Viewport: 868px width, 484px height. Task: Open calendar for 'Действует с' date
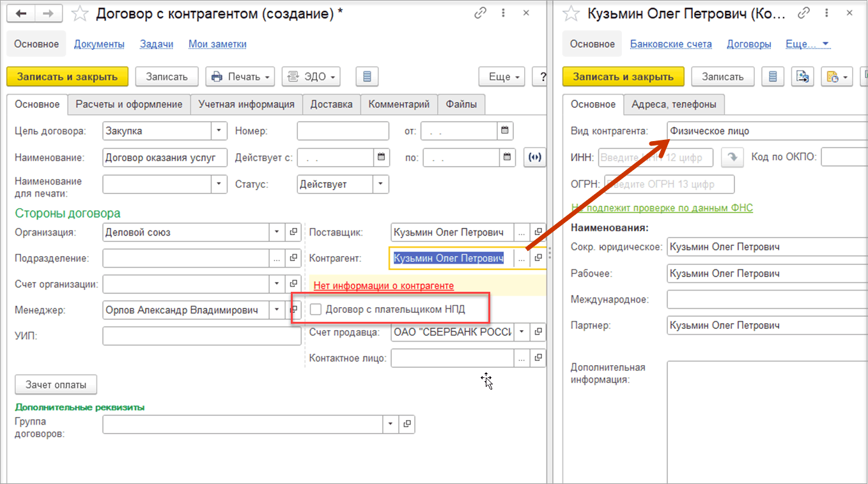pos(382,157)
